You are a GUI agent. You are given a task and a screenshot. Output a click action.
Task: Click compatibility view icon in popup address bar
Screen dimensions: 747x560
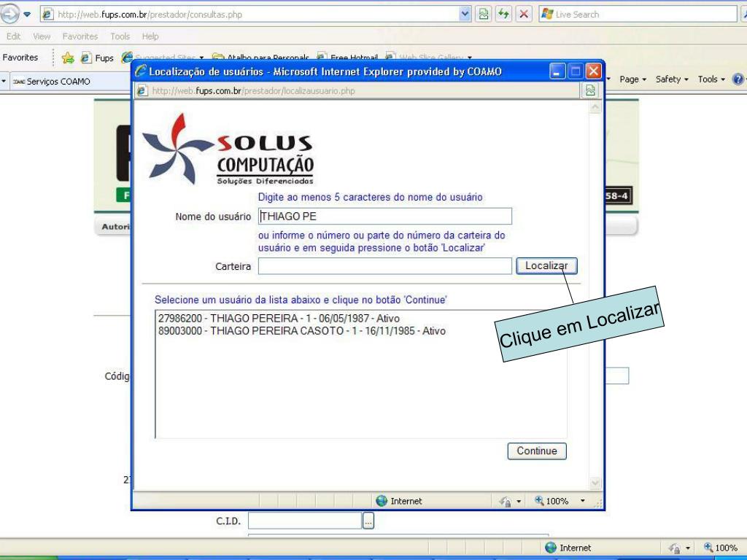click(x=590, y=90)
